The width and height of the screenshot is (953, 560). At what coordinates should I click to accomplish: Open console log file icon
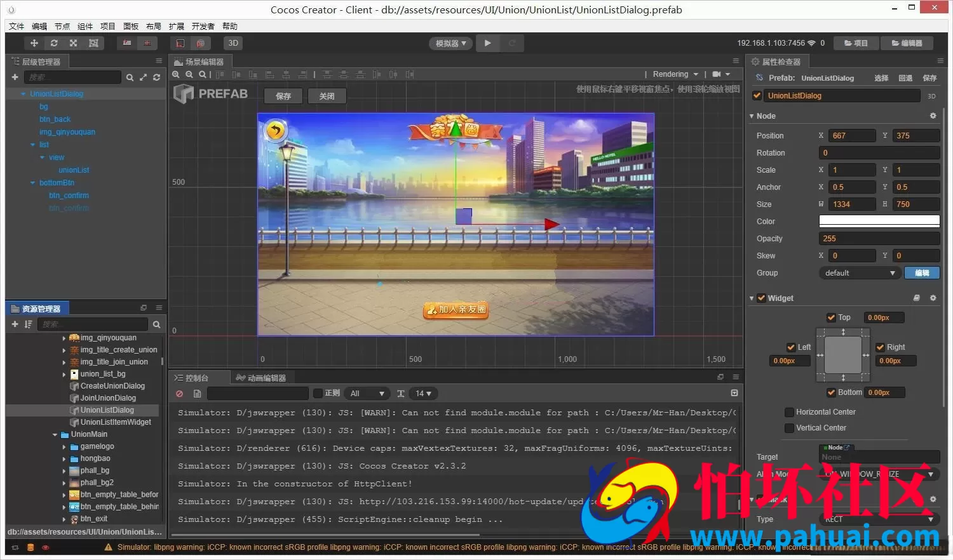(197, 394)
